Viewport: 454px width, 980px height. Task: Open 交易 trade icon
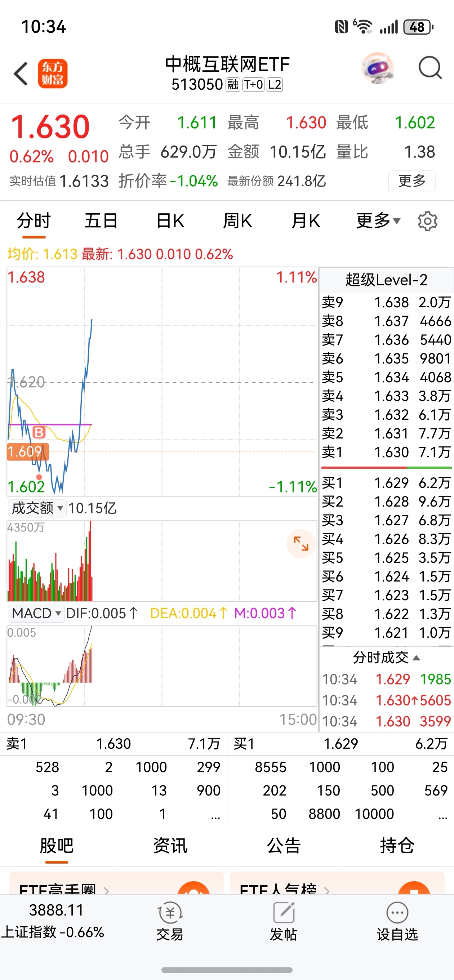170,921
